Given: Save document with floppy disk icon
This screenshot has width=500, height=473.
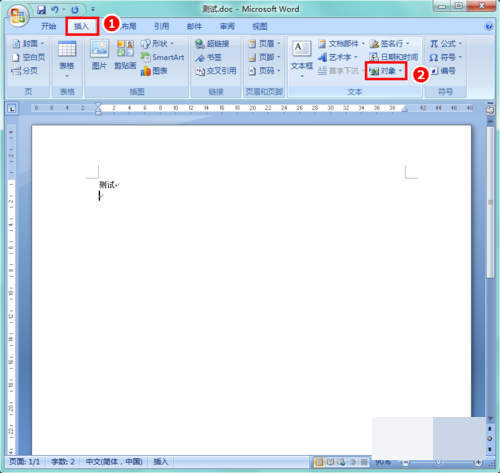Looking at the screenshot, I should tap(41, 9).
